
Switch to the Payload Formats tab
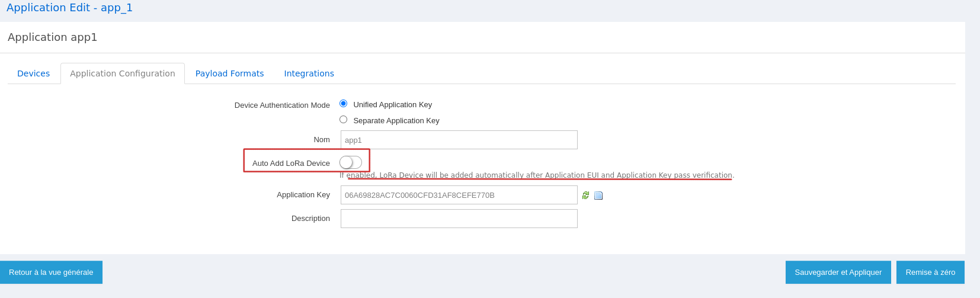click(x=229, y=73)
